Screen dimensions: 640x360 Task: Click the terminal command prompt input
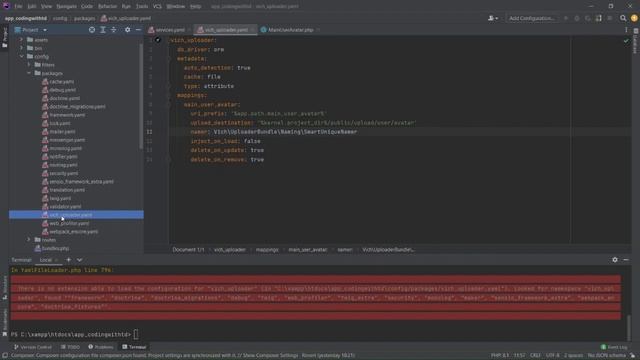point(136,334)
